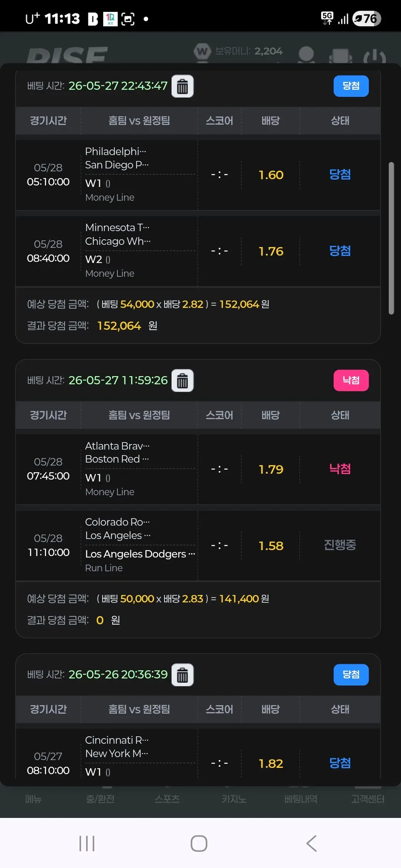Switch to the 스포츠 bottom tab
Viewport: 401px width, 868px height.
tap(167, 799)
